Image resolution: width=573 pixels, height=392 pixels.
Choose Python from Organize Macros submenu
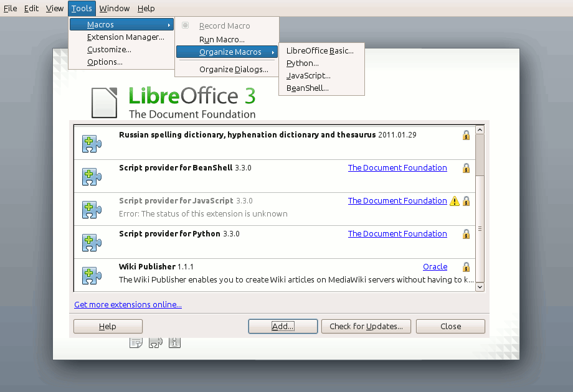[303, 63]
